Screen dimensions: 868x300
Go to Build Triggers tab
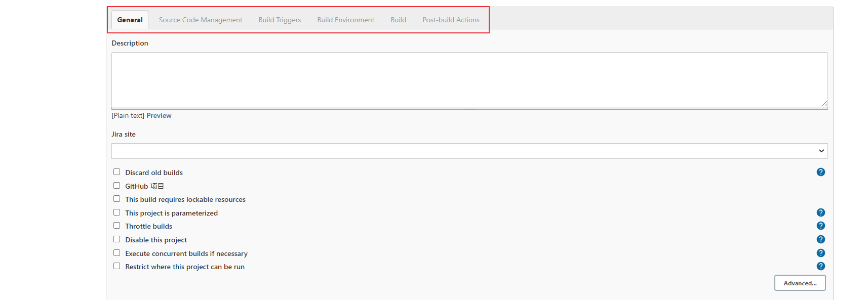tap(280, 20)
